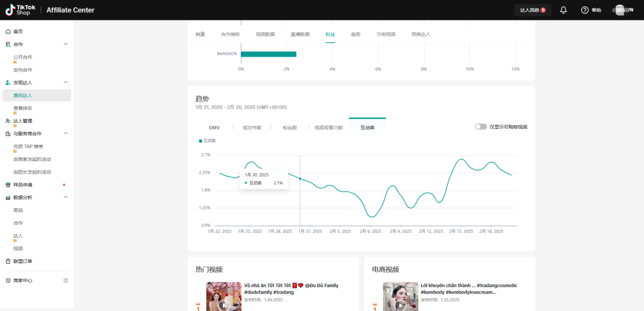Screen dimensions: 644x311
Task: Click the 联盟订单 clipboard icon
Action: [8, 261]
